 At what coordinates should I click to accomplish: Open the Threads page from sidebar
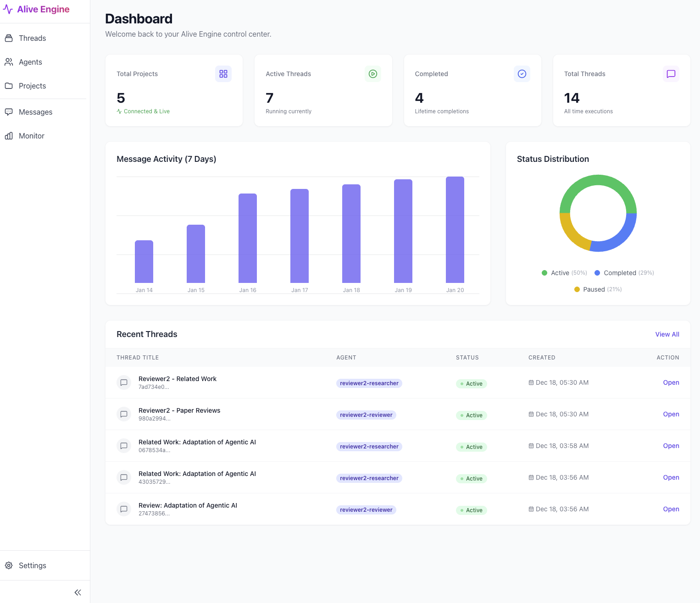coord(32,38)
